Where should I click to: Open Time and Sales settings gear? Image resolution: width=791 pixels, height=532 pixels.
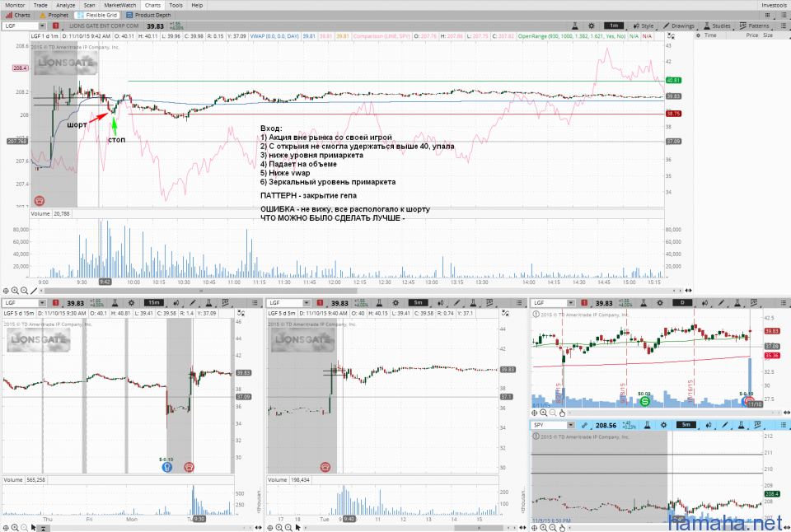point(698,35)
